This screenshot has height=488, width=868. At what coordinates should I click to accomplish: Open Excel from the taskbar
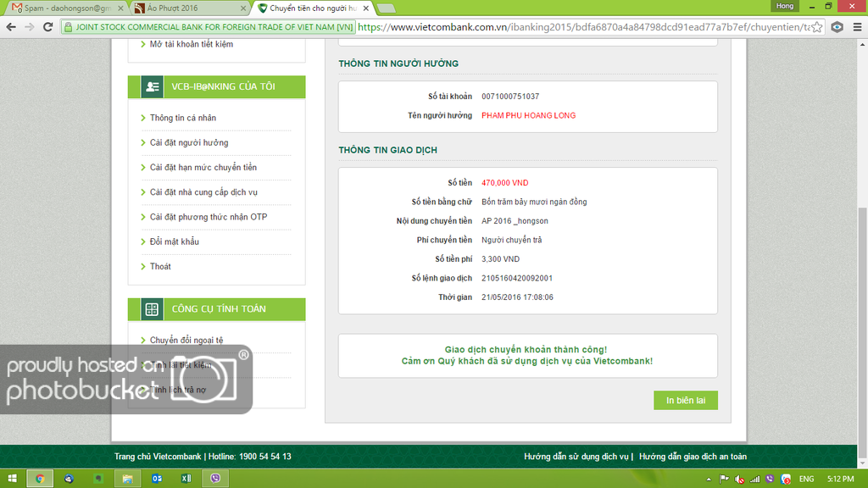[186, 479]
